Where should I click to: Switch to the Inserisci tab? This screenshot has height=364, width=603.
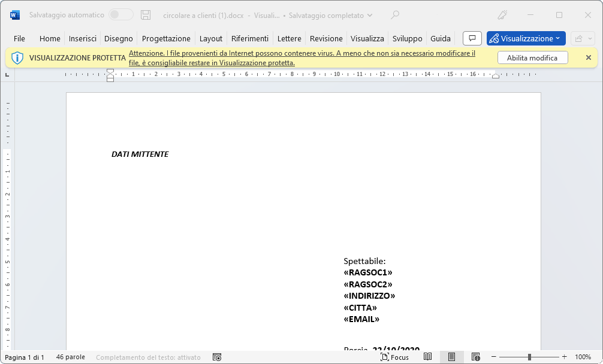(x=82, y=38)
